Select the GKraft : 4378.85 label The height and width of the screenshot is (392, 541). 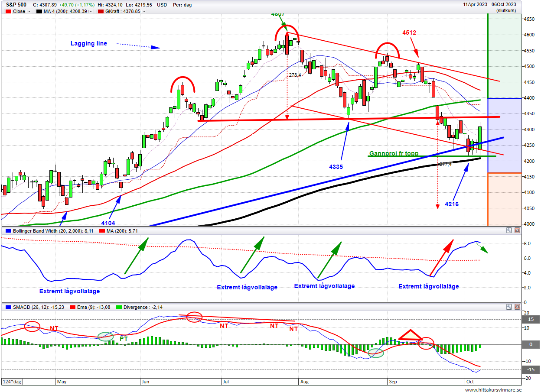click(123, 12)
